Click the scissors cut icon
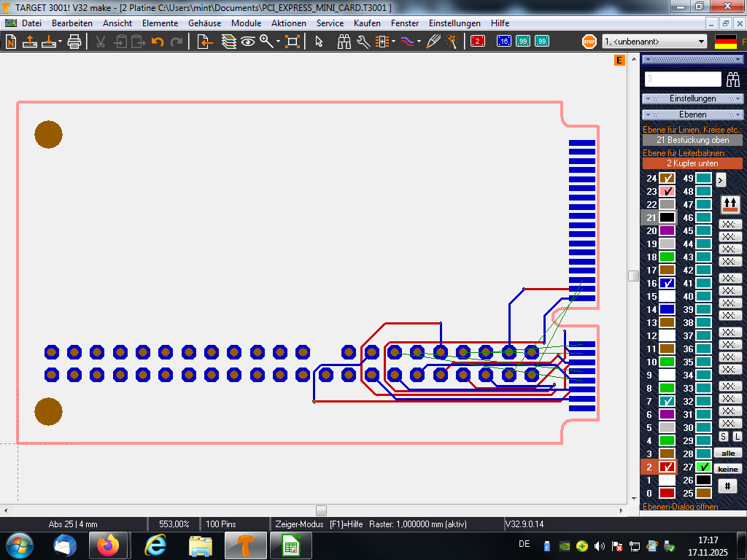 tap(100, 42)
